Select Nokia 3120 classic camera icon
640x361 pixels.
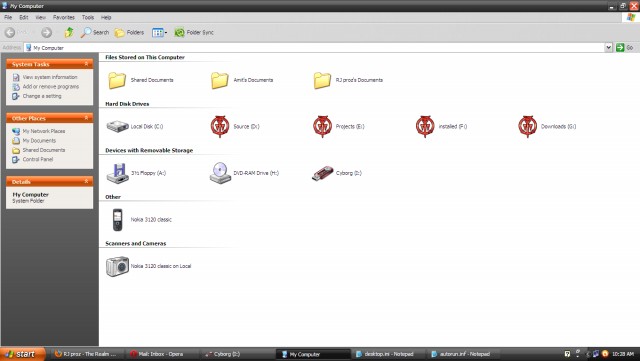coord(118,266)
